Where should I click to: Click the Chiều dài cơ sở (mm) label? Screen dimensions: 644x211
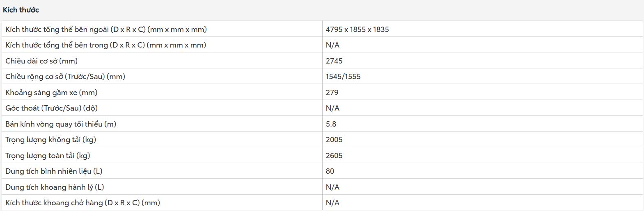[41, 61]
